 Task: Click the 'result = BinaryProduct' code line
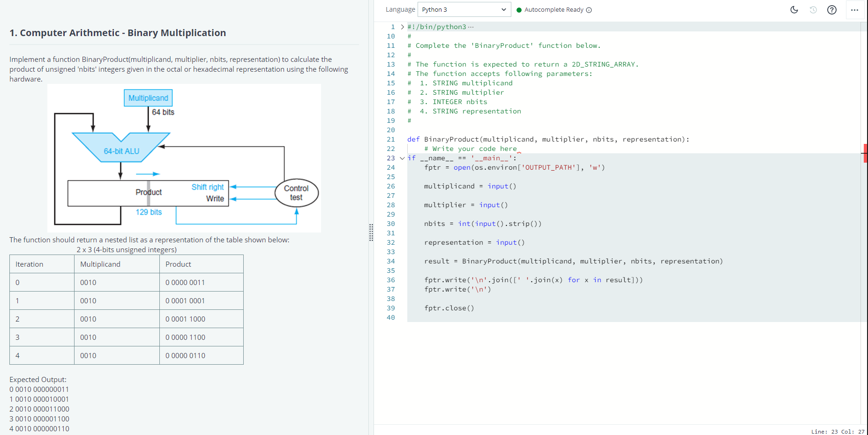tap(574, 261)
